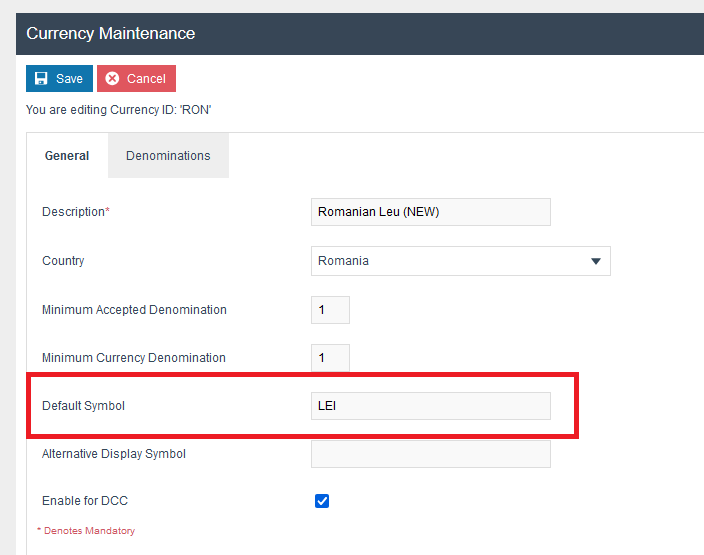Click the Default Symbol label text
Screen dimensions: 704x555
coord(83,406)
